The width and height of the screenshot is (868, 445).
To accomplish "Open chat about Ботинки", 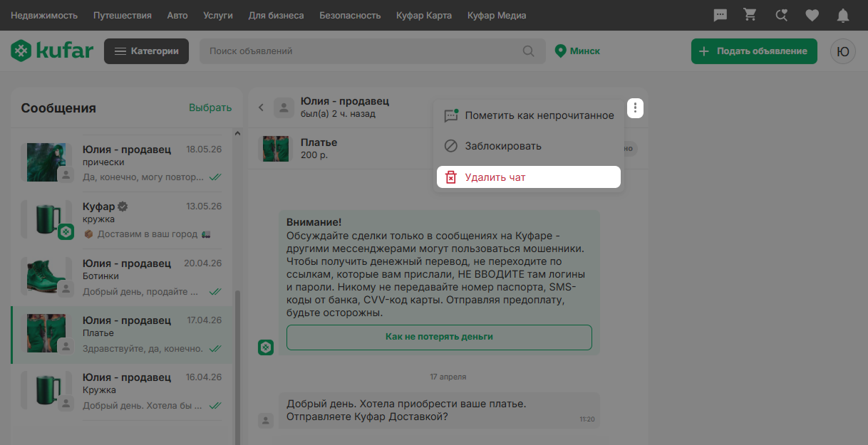I will click(122, 277).
